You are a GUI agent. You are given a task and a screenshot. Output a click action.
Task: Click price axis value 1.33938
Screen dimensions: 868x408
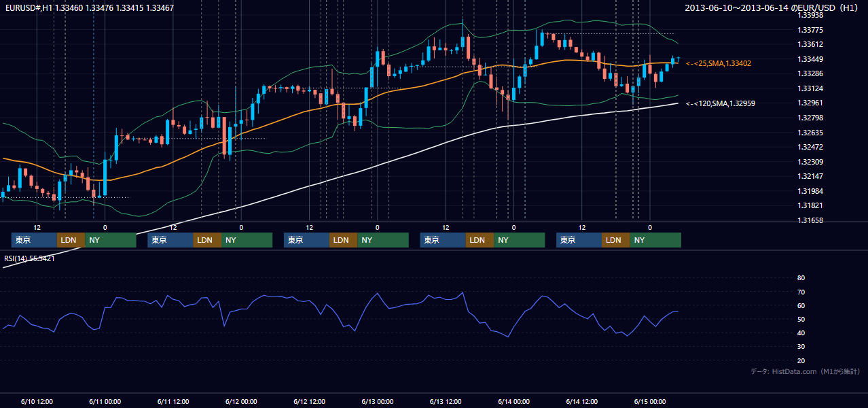(810, 15)
